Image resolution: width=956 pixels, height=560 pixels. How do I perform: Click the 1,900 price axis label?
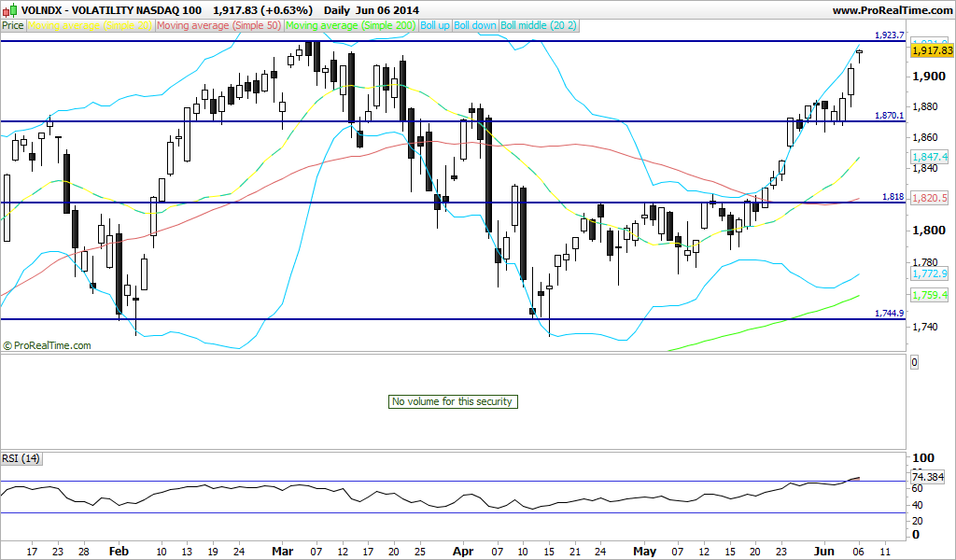[x=929, y=77]
